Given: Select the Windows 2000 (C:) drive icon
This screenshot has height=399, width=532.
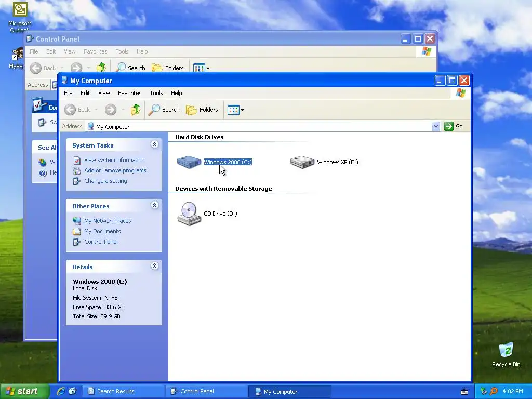Looking at the screenshot, I should coord(189,162).
